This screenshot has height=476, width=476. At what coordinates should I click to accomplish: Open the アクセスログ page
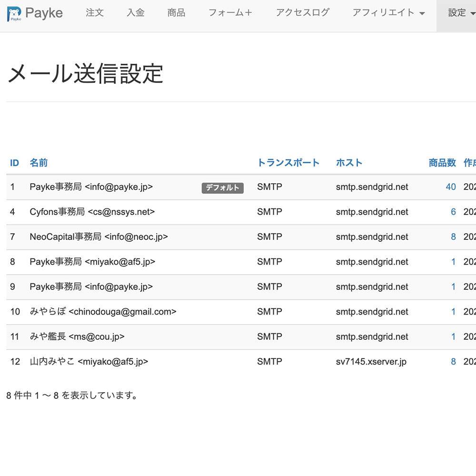pos(303,13)
